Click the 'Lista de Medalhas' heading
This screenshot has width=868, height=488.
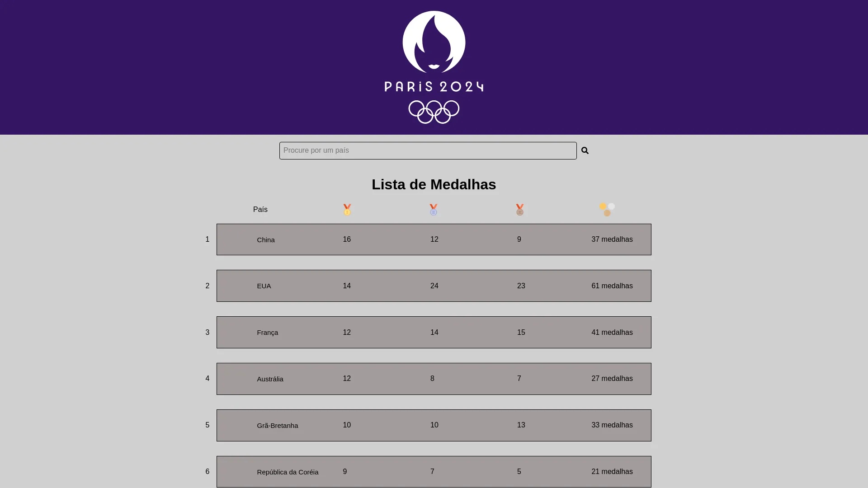point(434,184)
